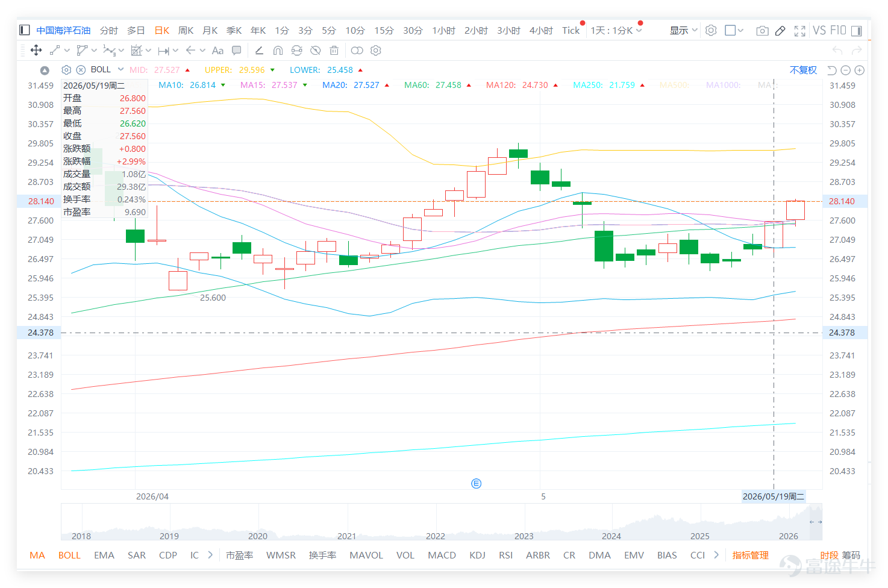This screenshot has width=888, height=588.
Task: Click the 中国海洋石油 stock name
Action: (63, 30)
